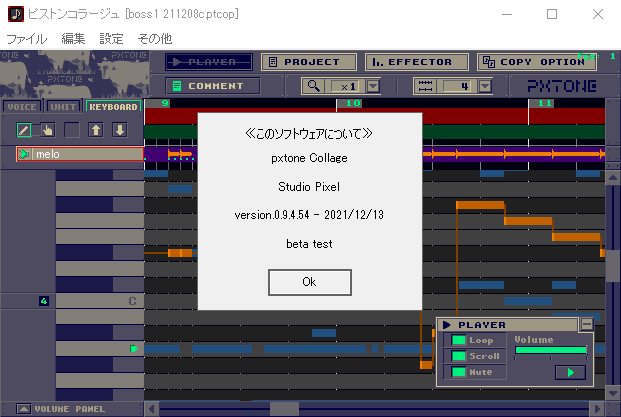Open the PROJECT settings
This screenshot has height=417, width=621.
(309, 62)
